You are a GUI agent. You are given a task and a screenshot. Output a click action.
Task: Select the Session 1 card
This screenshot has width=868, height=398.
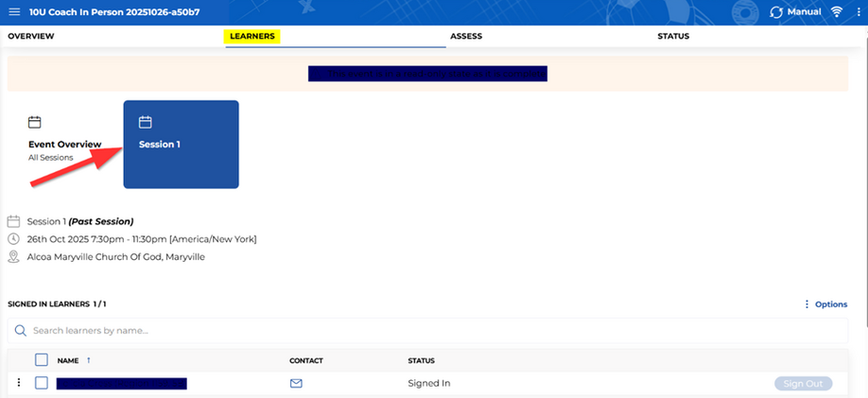coord(182,145)
